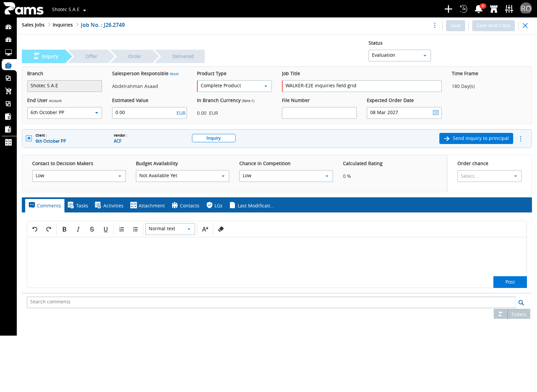
Task: Open Contact to Decision Makers dropdown
Action: point(79,176)
